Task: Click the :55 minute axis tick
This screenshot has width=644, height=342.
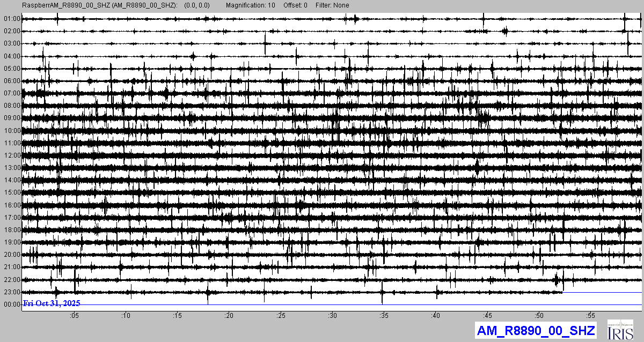Action: click(x=590, y=316)
